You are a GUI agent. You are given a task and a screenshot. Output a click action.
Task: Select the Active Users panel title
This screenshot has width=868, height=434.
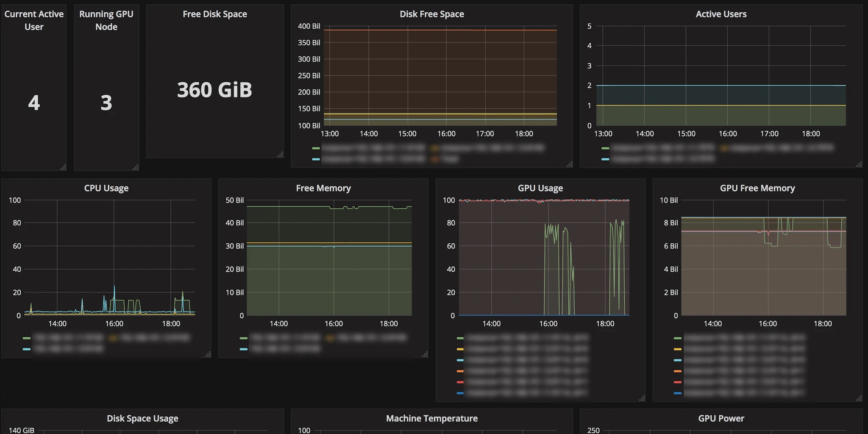click(721, 14)
